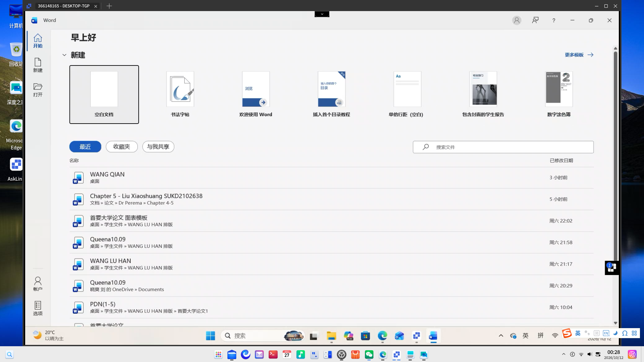Viewport: 644px width, 362px height.
Task: Open the 更多模板 link
Action: coord(579,55)
